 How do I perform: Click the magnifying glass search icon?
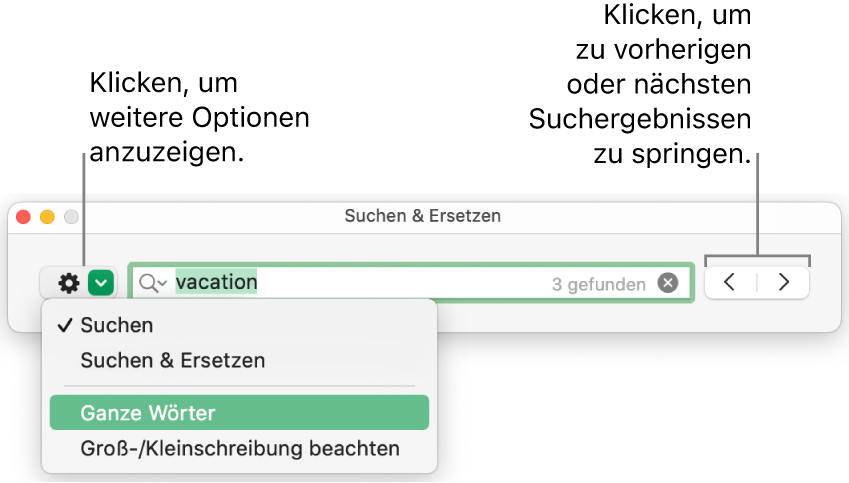pos(149,284)
